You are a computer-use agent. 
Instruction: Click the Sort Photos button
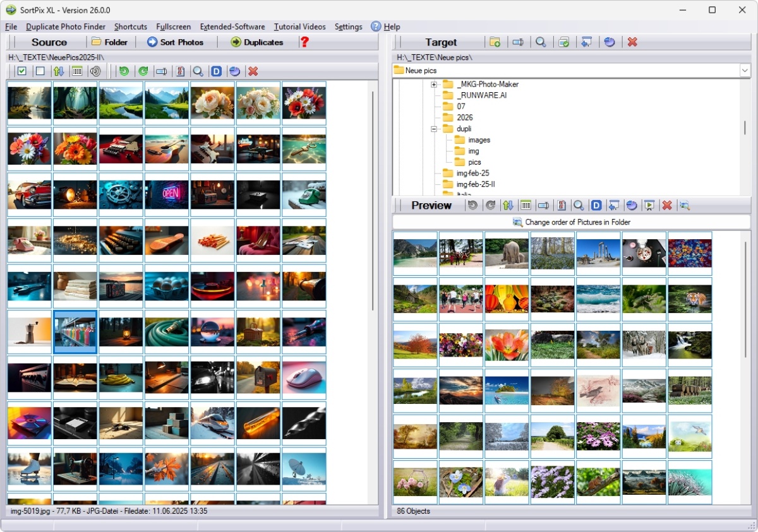(176, 42)
